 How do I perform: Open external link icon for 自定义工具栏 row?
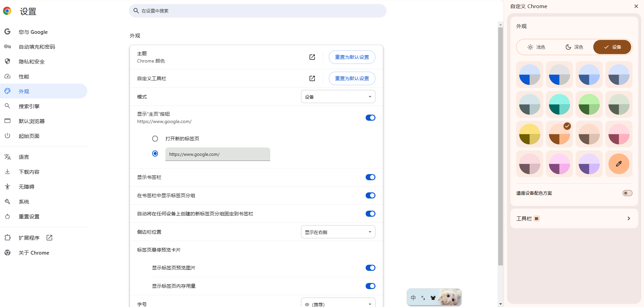coord(312,78)
